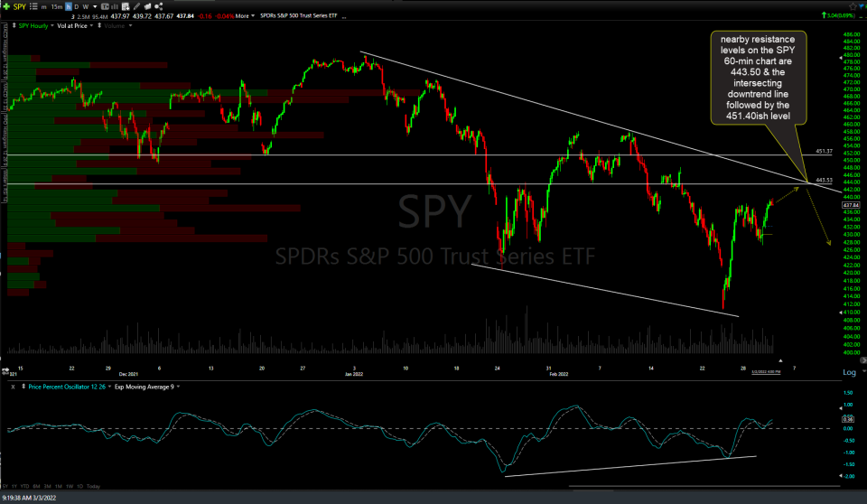Screen dimensions: 867x504
Task: Click the Tc tab-flow toolbar icon
Action: coord(105,6)
